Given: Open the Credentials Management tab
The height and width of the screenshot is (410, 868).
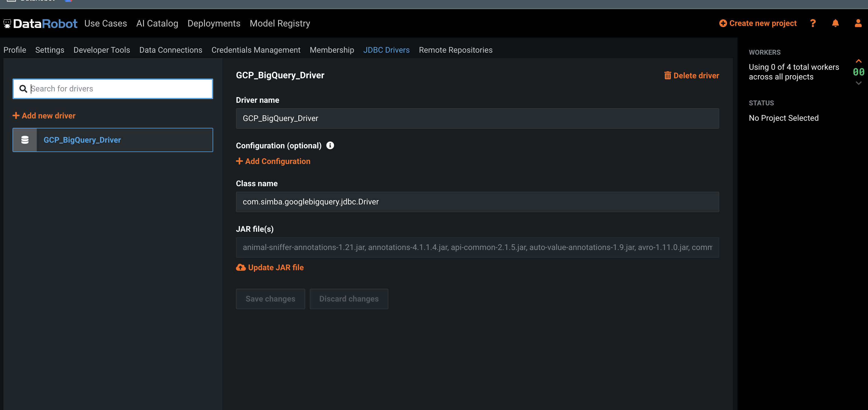Looking at the screenshot, I should (x=256, y=50).
